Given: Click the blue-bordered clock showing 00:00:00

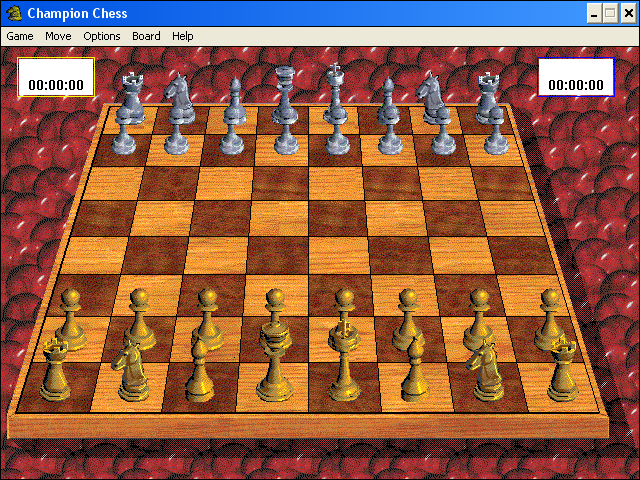Looking at the screenshot, I should pos(576,77).
